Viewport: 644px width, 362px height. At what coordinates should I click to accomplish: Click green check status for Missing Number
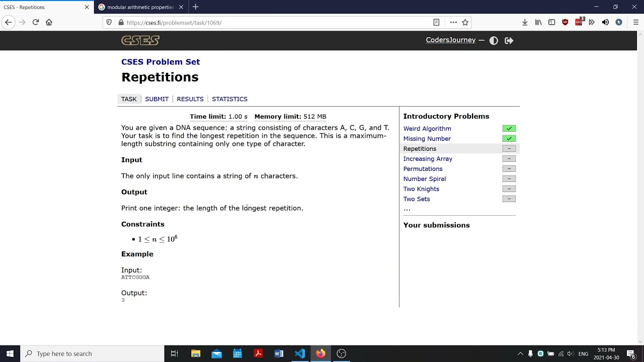(509, 139)
